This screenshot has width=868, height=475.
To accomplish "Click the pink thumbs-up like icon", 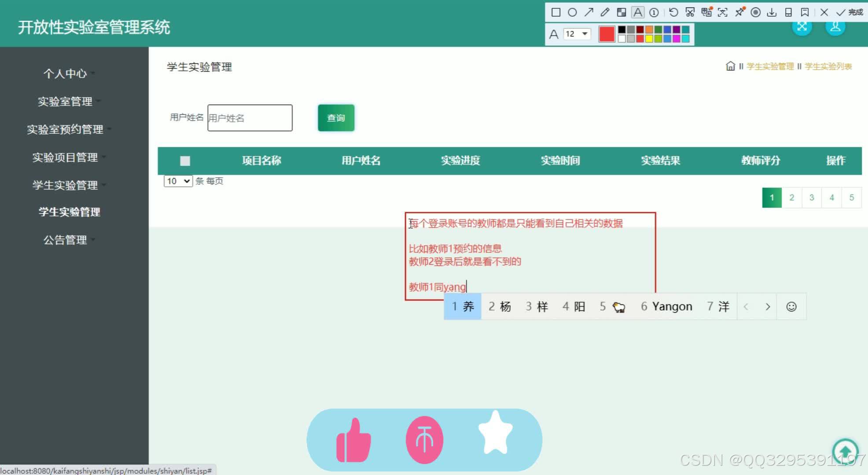I will pyautogui.click(x=354, y=441).
